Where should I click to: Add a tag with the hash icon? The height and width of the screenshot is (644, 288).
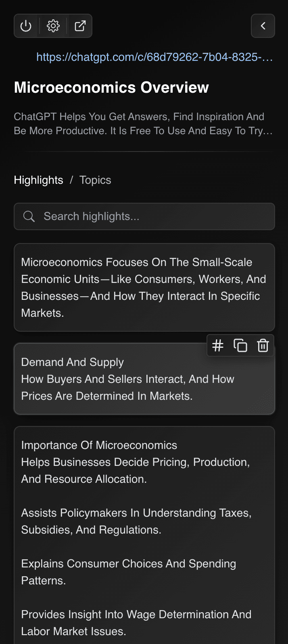coord(218,346)
